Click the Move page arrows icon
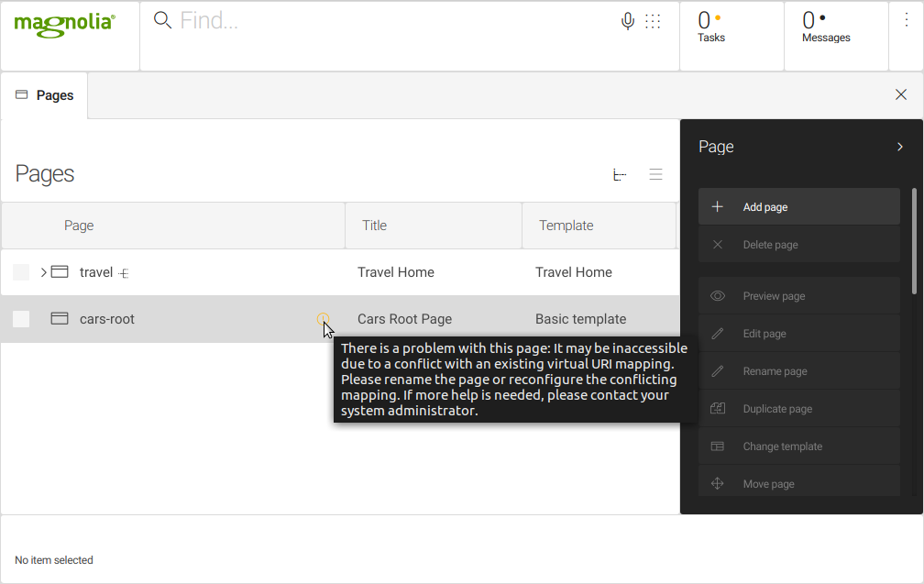Screen dimensions: 924x584 click(x=717, y=484)
